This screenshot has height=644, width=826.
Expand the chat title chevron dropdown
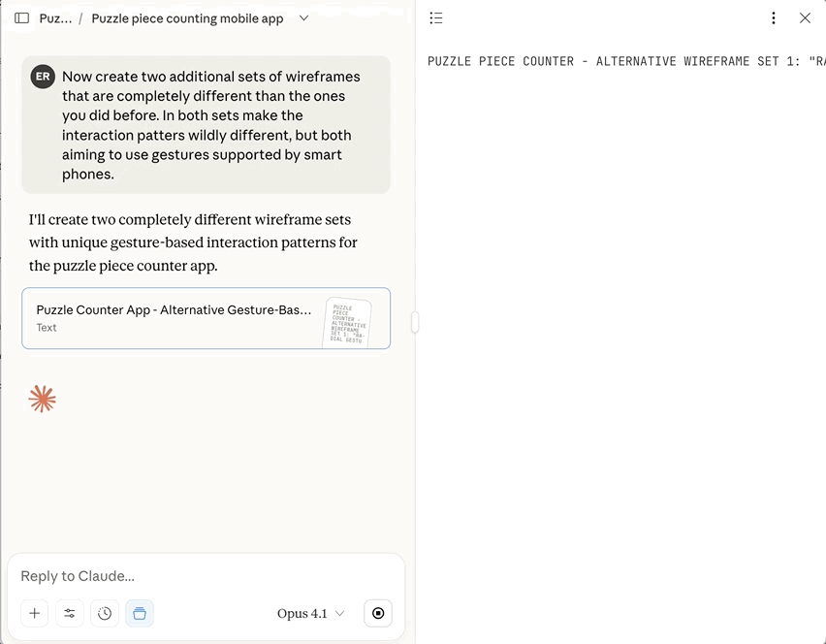click(303, 18)
